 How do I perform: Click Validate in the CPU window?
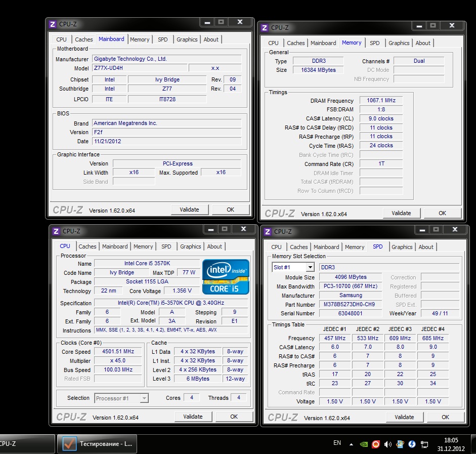point(193,417)
